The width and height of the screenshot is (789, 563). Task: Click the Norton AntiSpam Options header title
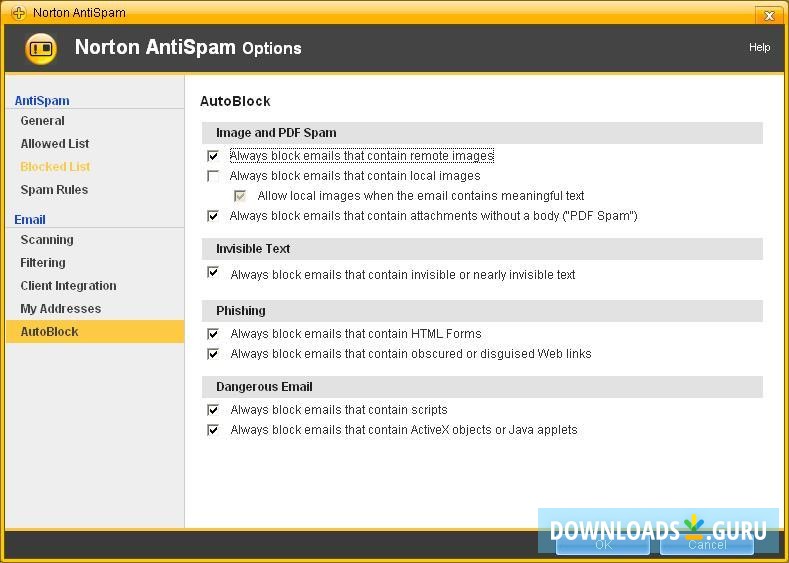point(188,47)
